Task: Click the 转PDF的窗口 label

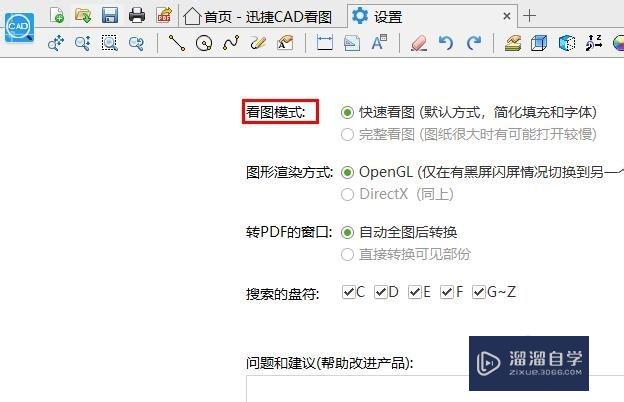Action: [289, 232]
